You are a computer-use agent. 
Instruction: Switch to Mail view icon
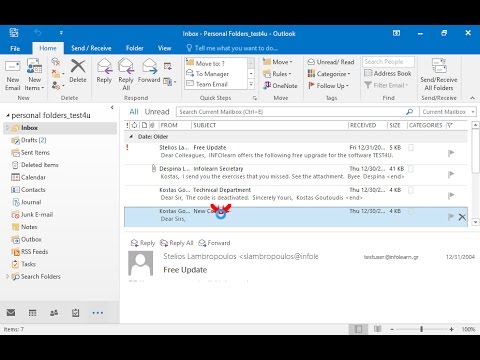coord(11,313)
